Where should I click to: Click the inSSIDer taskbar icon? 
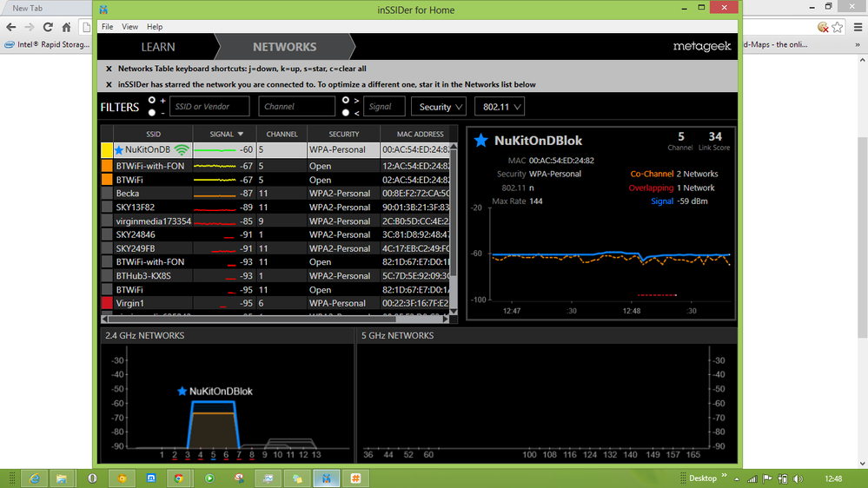tap(326, 478)
